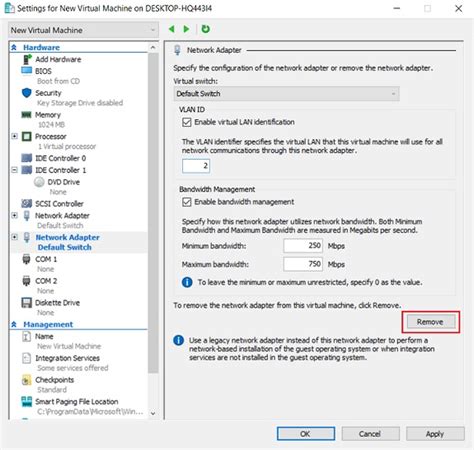Select the DVD Drive item
The height and width of the screenshot is (450, 474).
coord(64,182)
